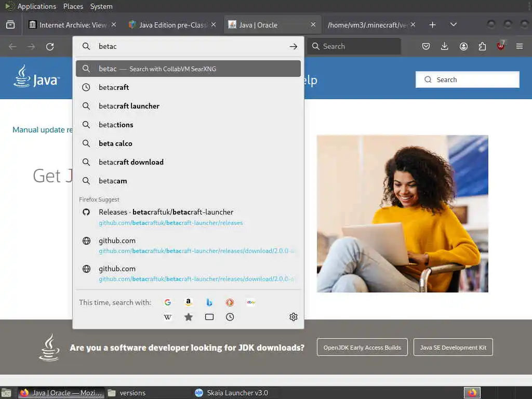532x399 pixels.
Task: Open the Pocket save icon
Action: click(x=426, y=46)
